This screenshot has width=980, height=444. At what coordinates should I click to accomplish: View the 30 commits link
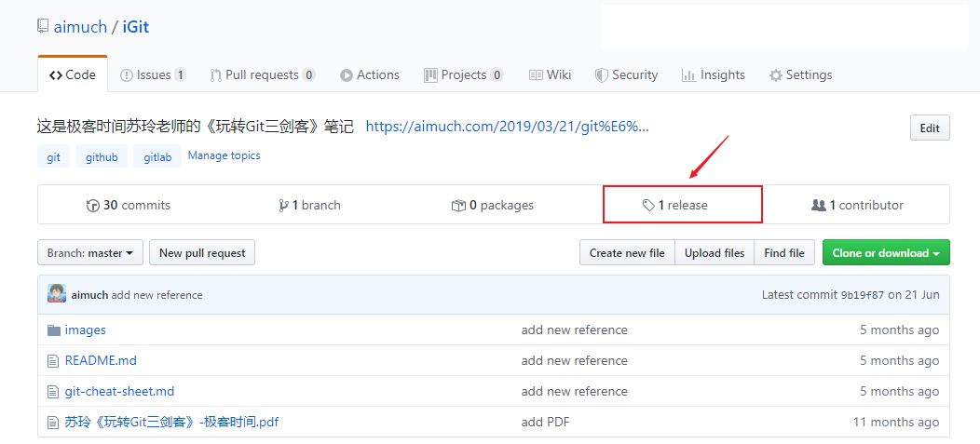[x=129, y=206]
